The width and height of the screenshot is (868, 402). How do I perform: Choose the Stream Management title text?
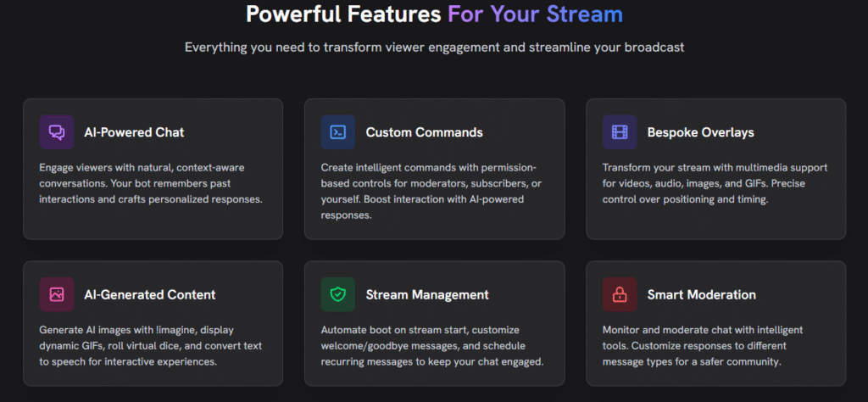pos(427,294)
